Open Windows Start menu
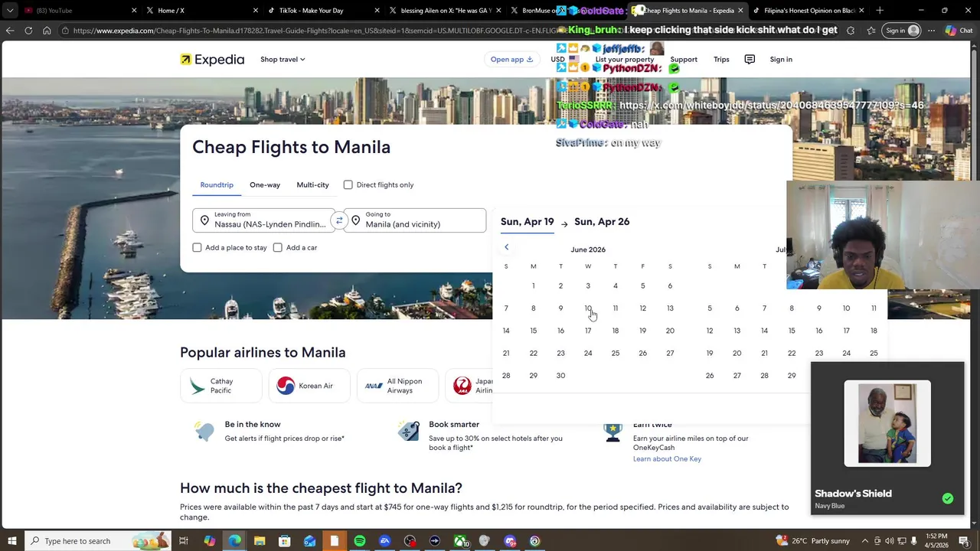 pyautogui.click(x=11, y=541)
